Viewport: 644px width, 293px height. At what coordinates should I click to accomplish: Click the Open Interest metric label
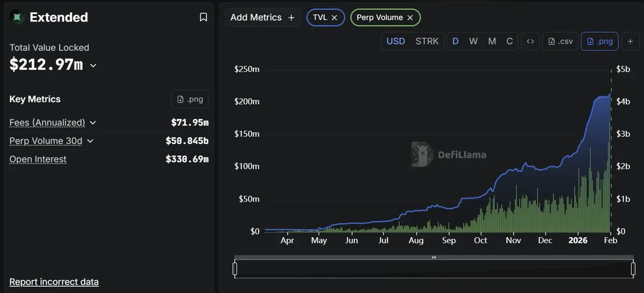(x=38, y=159)
